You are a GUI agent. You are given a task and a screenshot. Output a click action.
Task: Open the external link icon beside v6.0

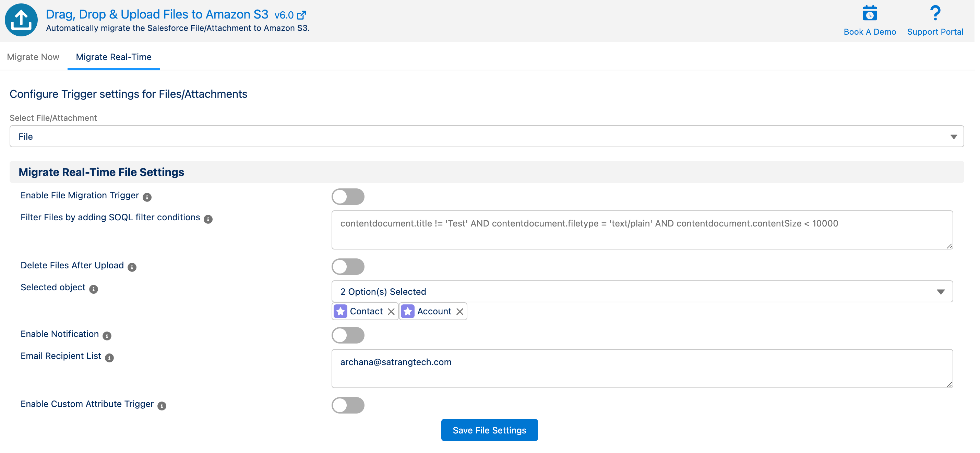[301, 15]
